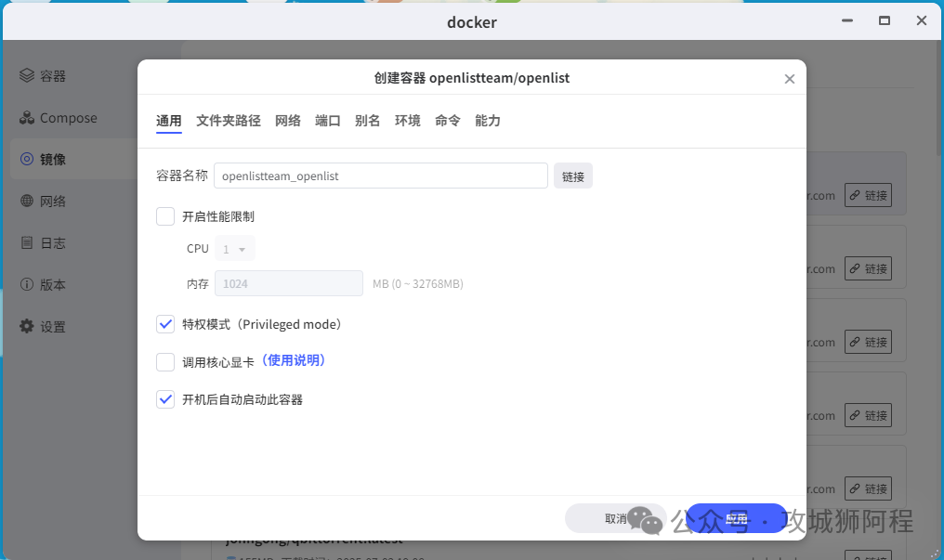Switch to the 能力 tab
The width and height of the screenshot is (944, 560).
[x=488, y=121]
